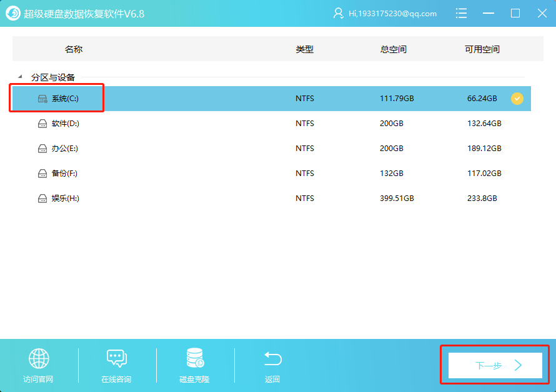556x392 pixels.
Task: Click the 返回 back arrow icon
Action: tap(272, 358)
